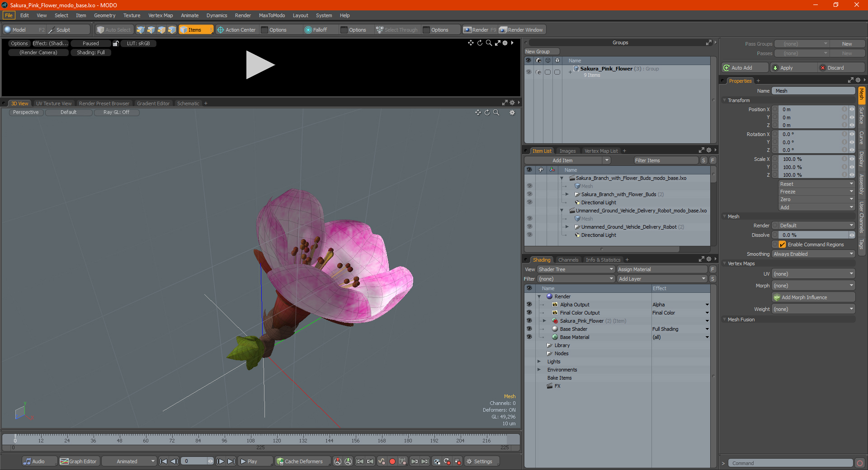
Task: Switch to Images tab
Action: [567, 151]
